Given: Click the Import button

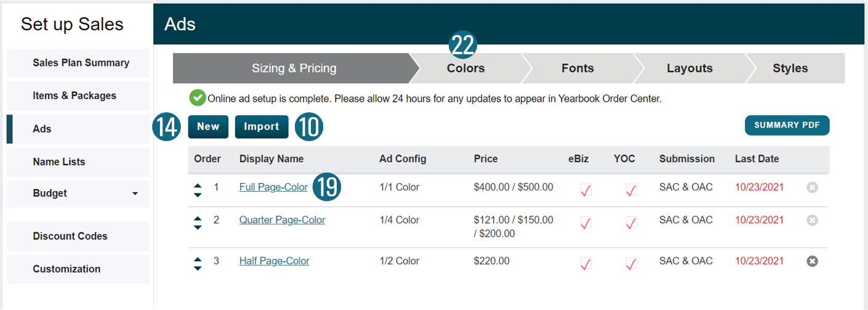Looking at the screenshot, I should point(262,126).
